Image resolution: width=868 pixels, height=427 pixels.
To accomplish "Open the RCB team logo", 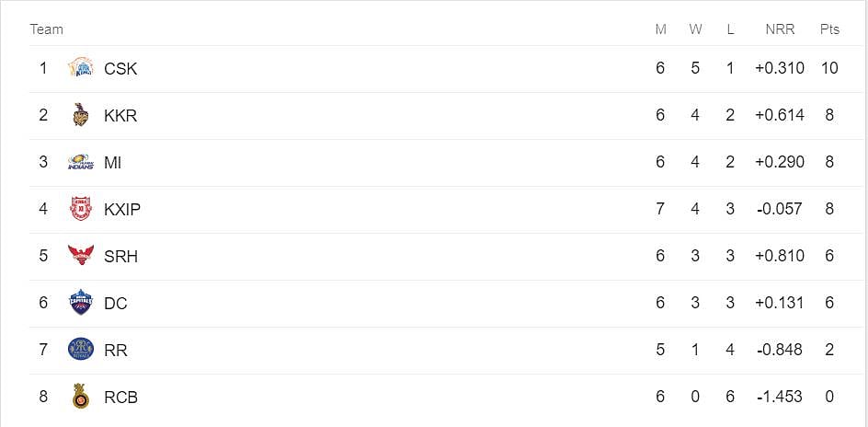I will pos(81,397).
